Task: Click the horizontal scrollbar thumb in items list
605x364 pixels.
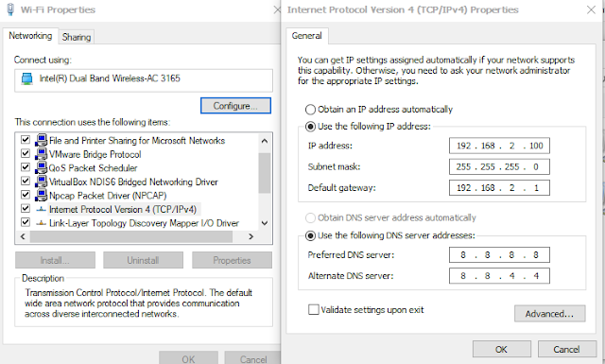Action: pos(131,236)
